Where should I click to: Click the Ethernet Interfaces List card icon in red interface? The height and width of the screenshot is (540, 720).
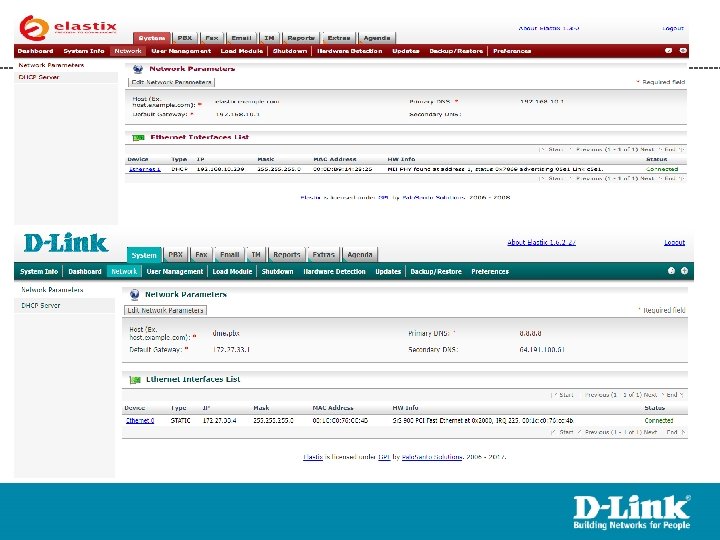tap(138, 137)
